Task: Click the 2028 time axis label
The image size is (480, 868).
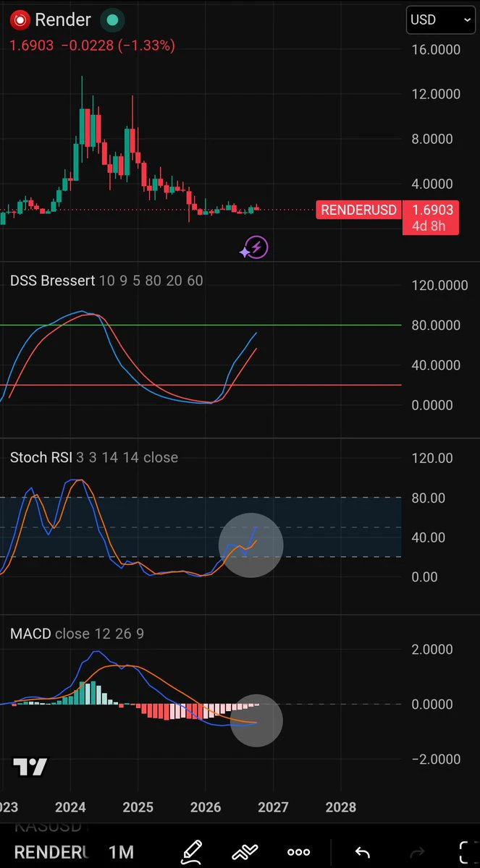Action: tap(341, 807)
